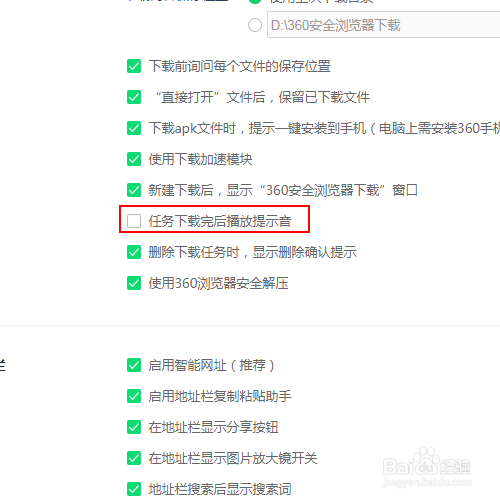Uncheck 下载前询问每个文件的保存位置 checkbox
This screenshot has width=500, height=500.
pos(134,66)
